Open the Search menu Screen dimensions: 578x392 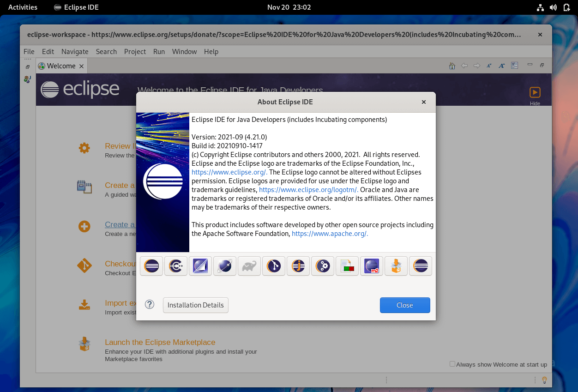click(x=106, y=52)
